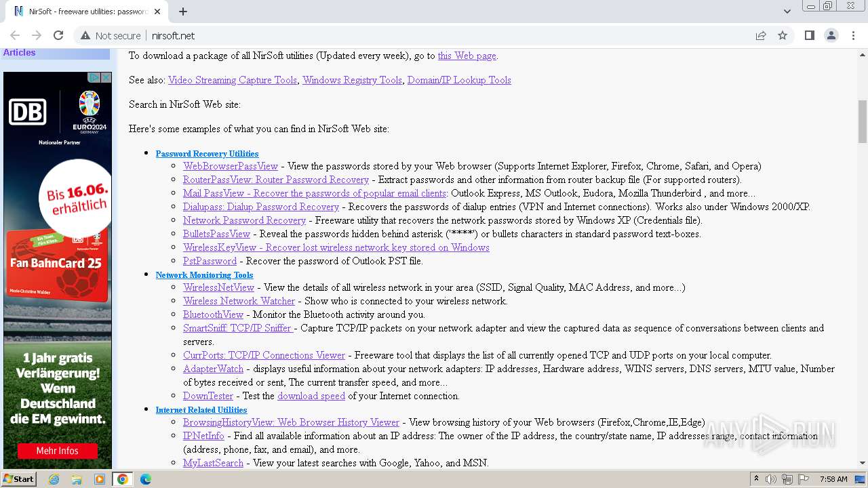
Task: Open Password Recovery Utilities category
Action: click(207, 154)
